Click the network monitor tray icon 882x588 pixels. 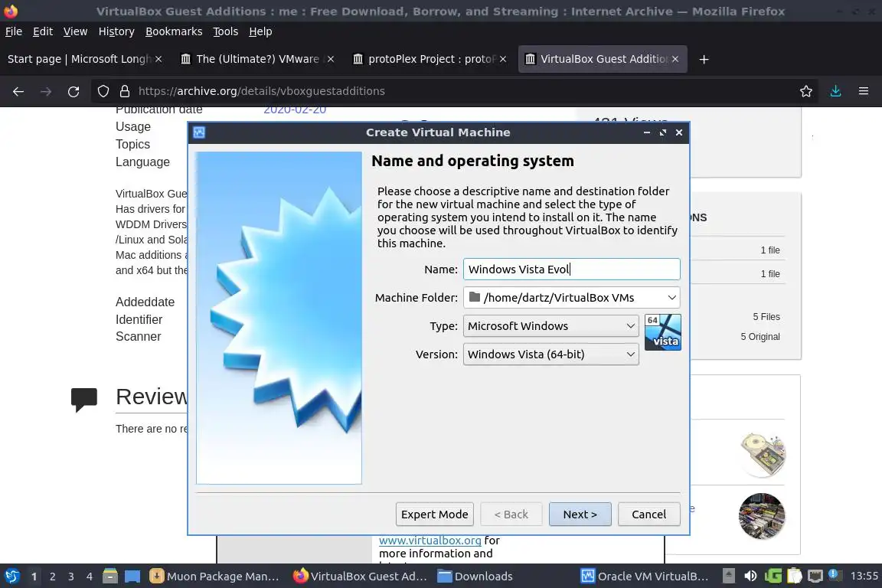click(815, 576)
